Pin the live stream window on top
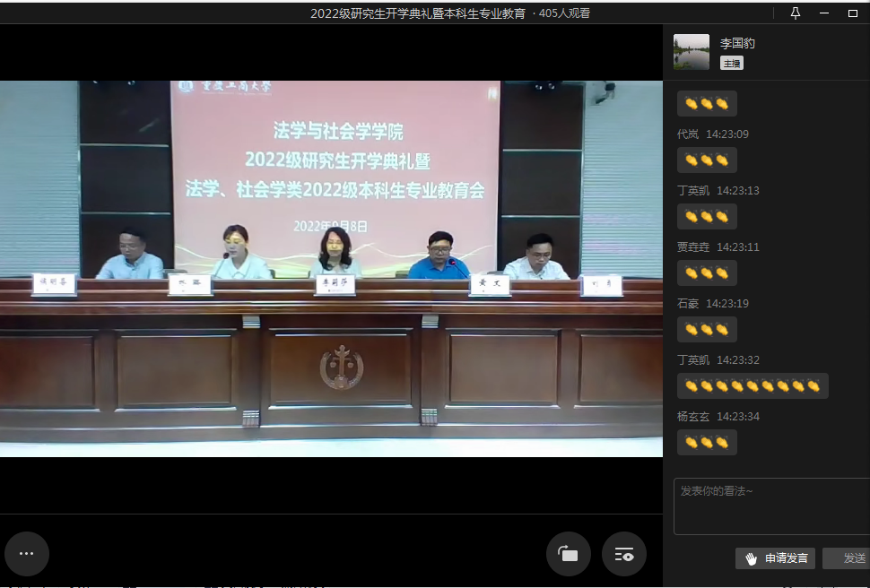This screenshot has height=588, width=870. pos(795,13)
